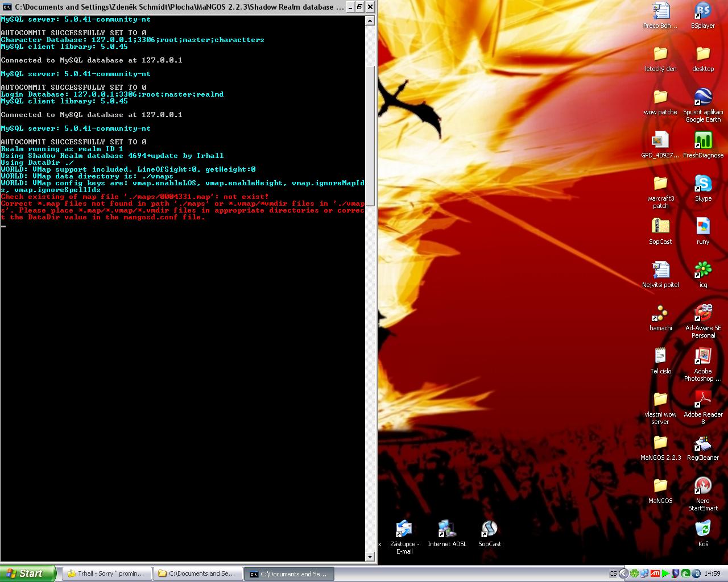Viewport: 728px width, 582px height.
Task: Click the console scrollbar down arrow
Action: pos(370,557)
